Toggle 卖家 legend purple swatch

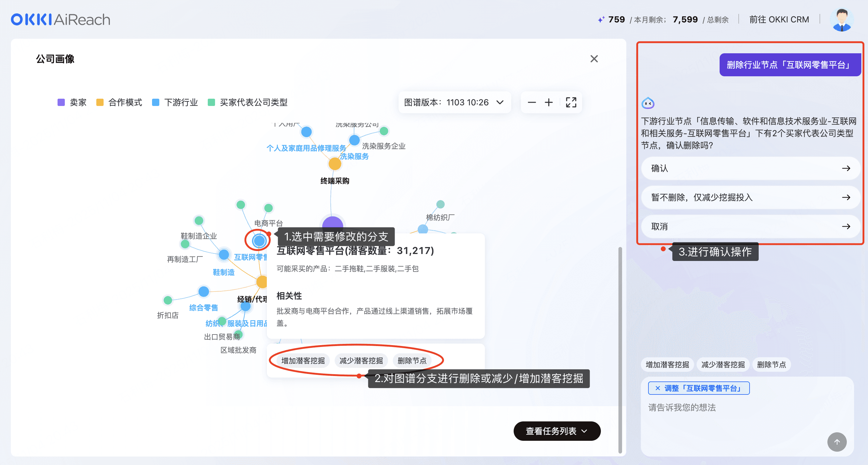coord(61,102)
